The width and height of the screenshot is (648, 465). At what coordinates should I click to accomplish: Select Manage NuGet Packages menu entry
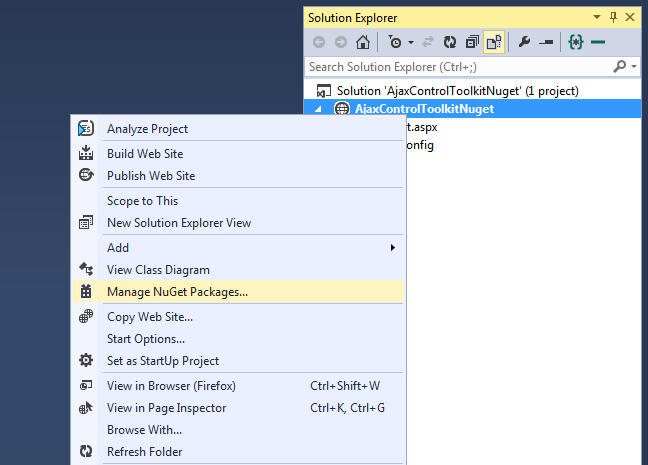[x=177, y=292]
